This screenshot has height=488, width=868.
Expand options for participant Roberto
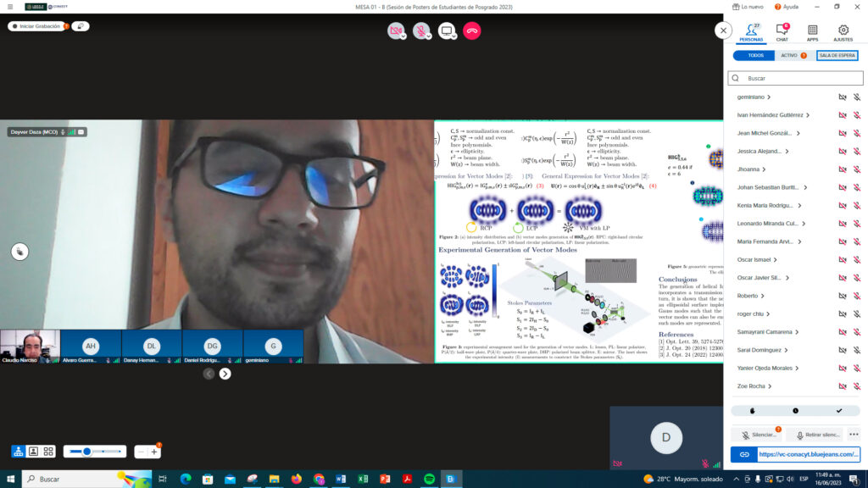pos(763,296)
